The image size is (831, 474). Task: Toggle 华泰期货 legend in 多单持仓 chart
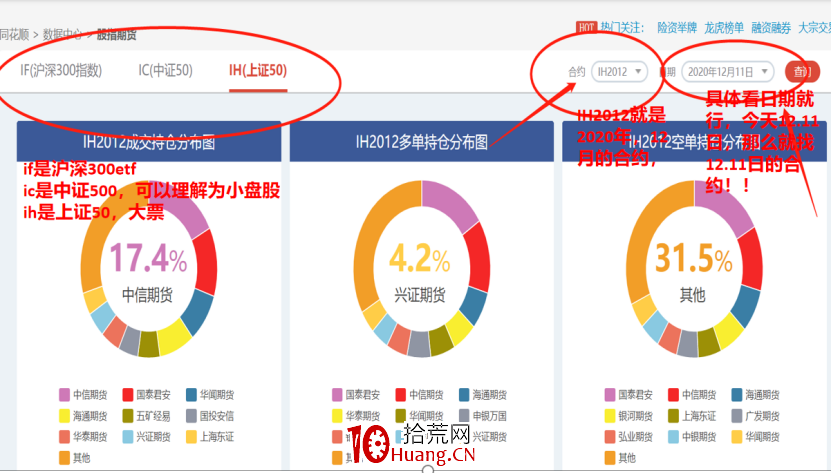pyautogui.click(x=356, y=416)
